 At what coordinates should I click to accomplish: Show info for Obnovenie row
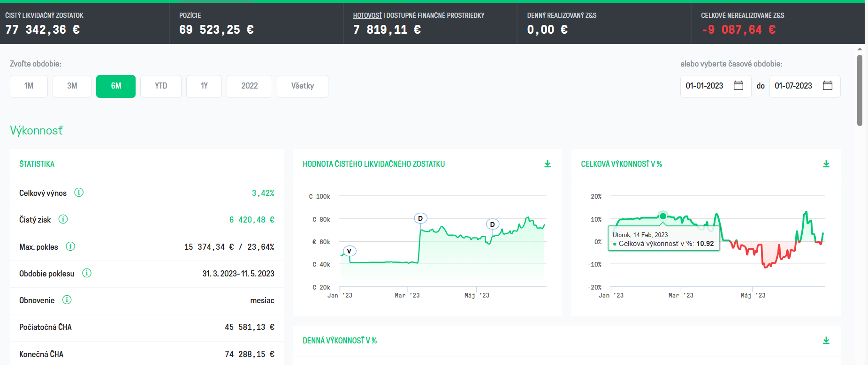pos(67,300)
